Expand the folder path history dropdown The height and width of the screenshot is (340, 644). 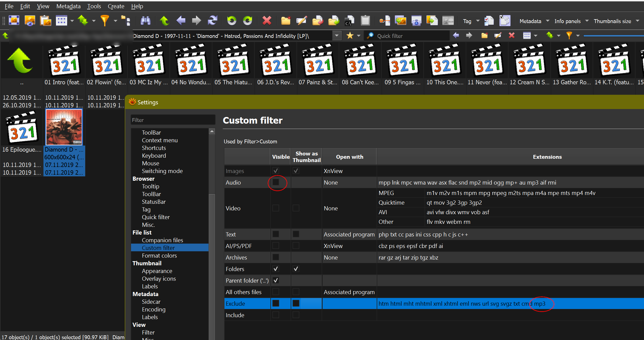click(x=337, y=36)
